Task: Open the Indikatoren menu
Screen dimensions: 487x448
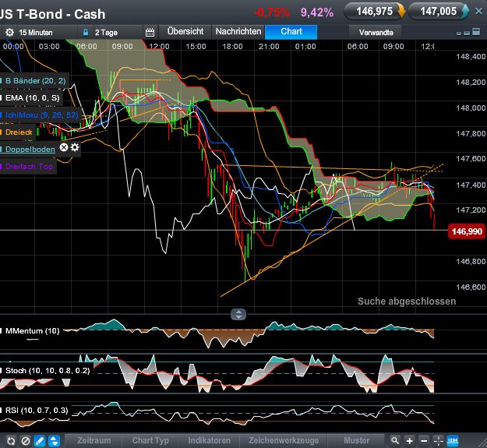Action: (209, 440)
